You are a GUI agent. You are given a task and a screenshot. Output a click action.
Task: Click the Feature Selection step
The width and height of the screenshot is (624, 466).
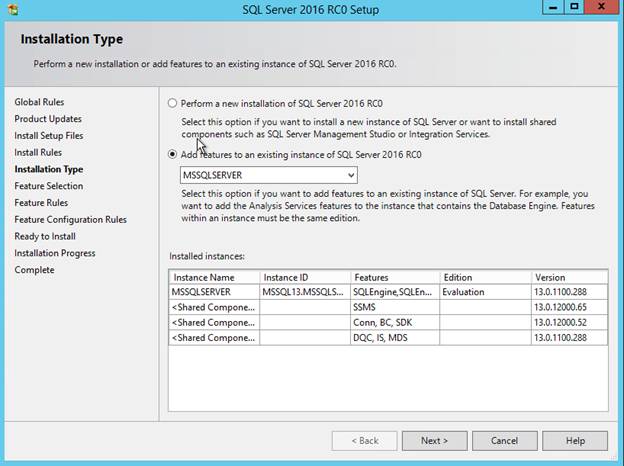(49, 186)
